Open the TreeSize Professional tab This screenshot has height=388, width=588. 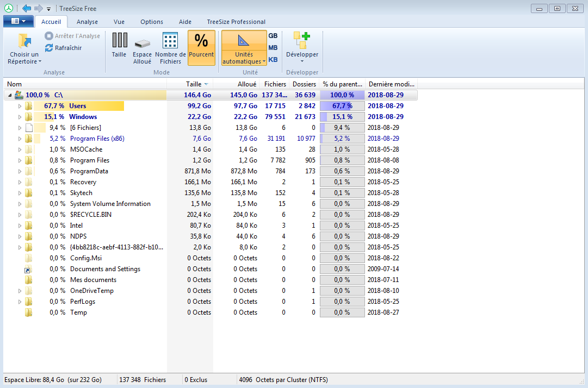(x=236, y=22)
